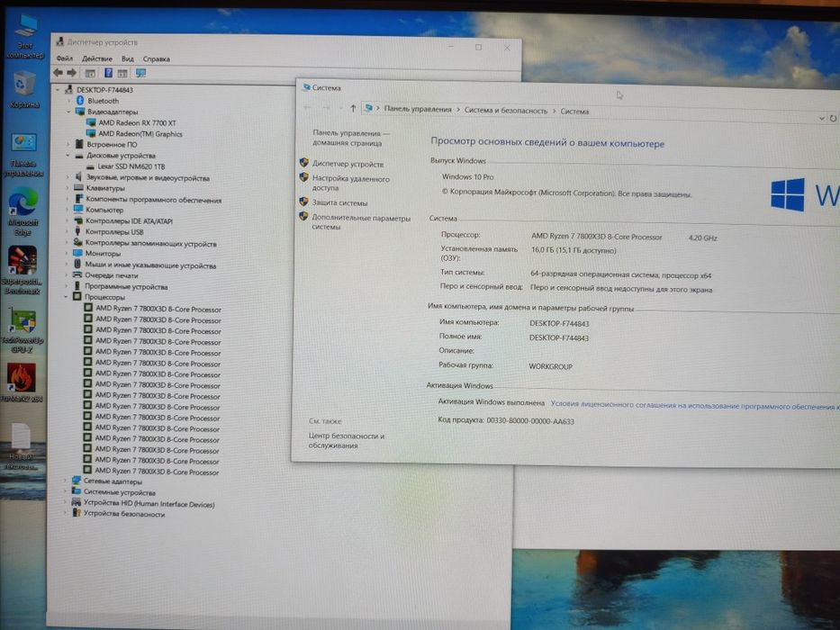Collapse the 'Процессоры' category

pos(67,296)
